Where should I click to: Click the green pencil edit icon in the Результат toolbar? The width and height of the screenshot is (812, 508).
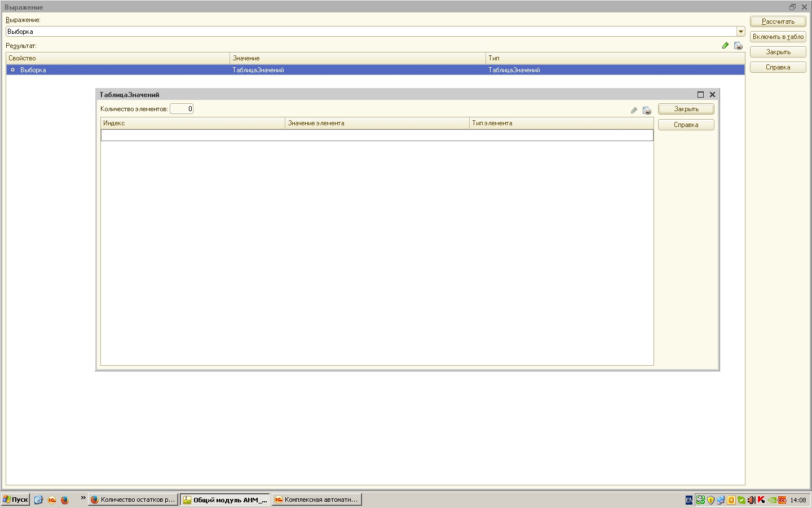point(725,46)
